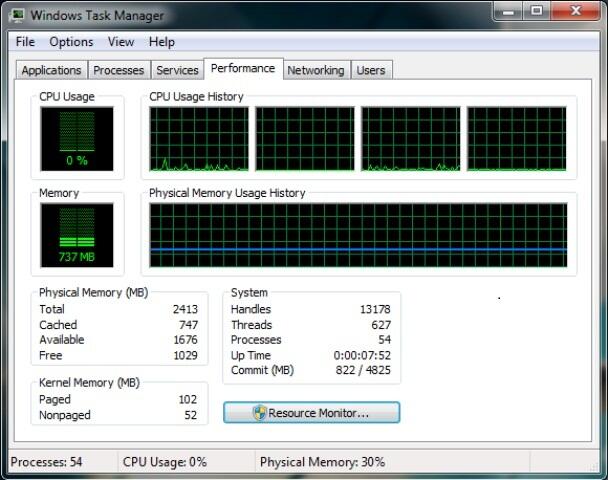Click the Threads value 627
Viewport: 608px width, 480px height.
coord(381,325)
